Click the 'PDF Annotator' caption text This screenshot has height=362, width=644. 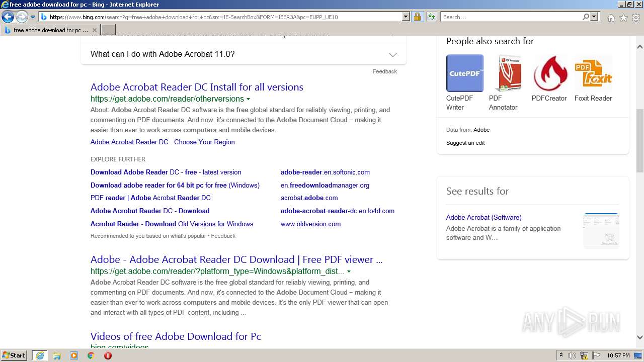click(x=503, y=103)
